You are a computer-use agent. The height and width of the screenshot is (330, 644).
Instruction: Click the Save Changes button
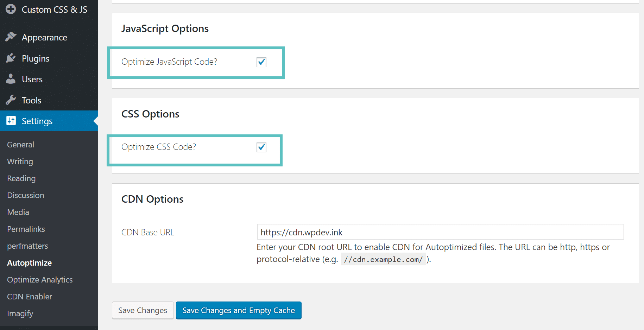[143, 310]
